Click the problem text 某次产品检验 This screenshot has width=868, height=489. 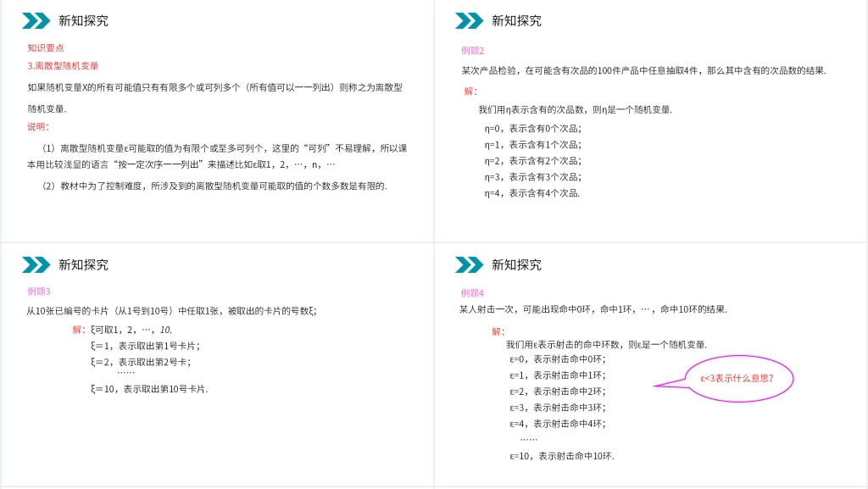click(x=644, y=71)
